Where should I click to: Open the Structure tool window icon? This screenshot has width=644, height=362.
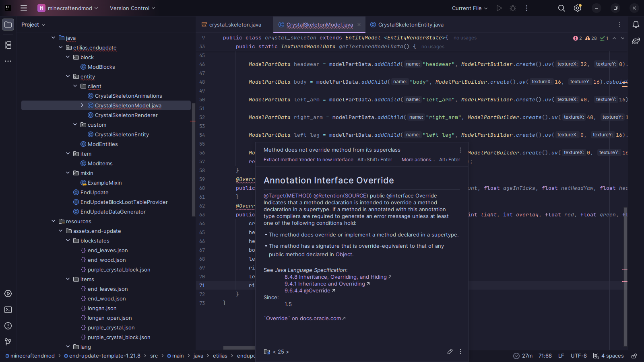point(8,45)
